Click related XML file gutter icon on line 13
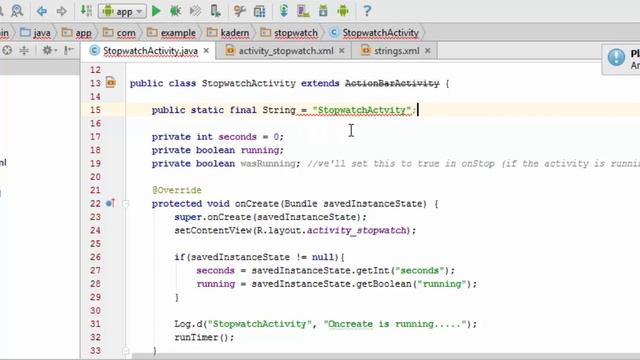This screenshot has height=360, width=640. coord(111,82)
